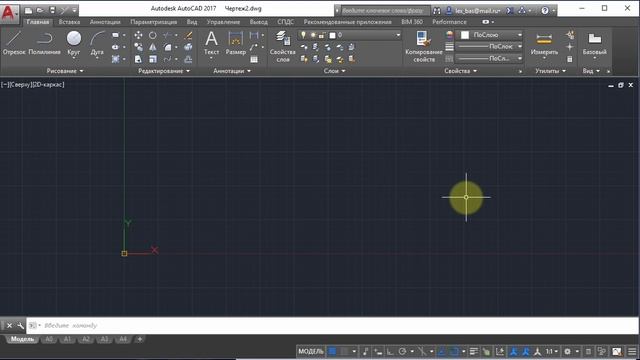The image size is (640, 360).
Task: Click the Save icon in quick access toolbar
Action: click(x=52, y=10)
